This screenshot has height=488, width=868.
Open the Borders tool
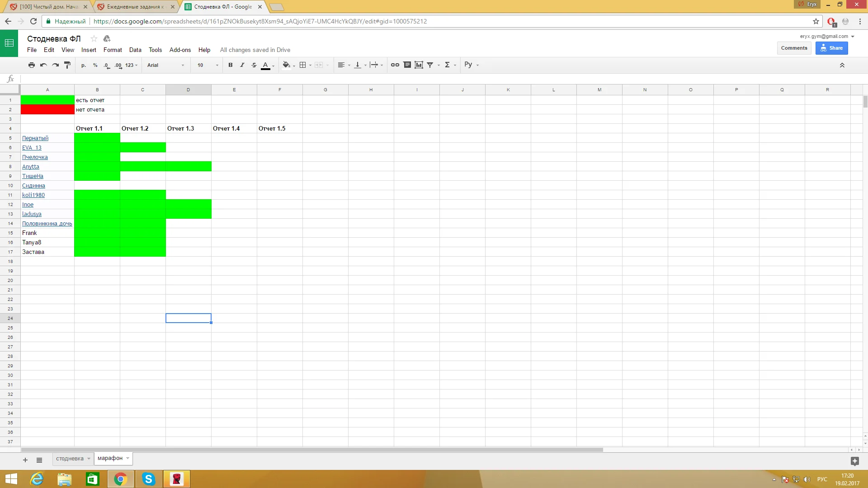pos(303,65)
